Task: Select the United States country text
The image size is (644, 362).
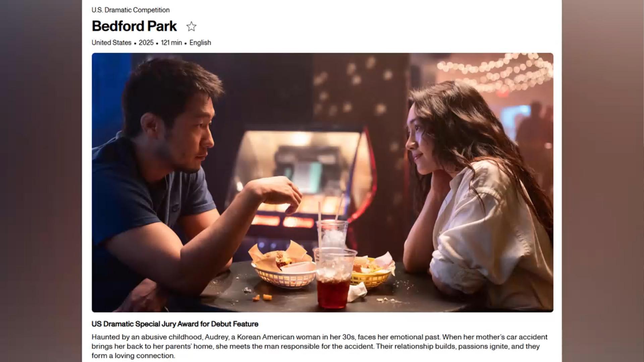Action: pyautogui.click(x=111, y=43)
